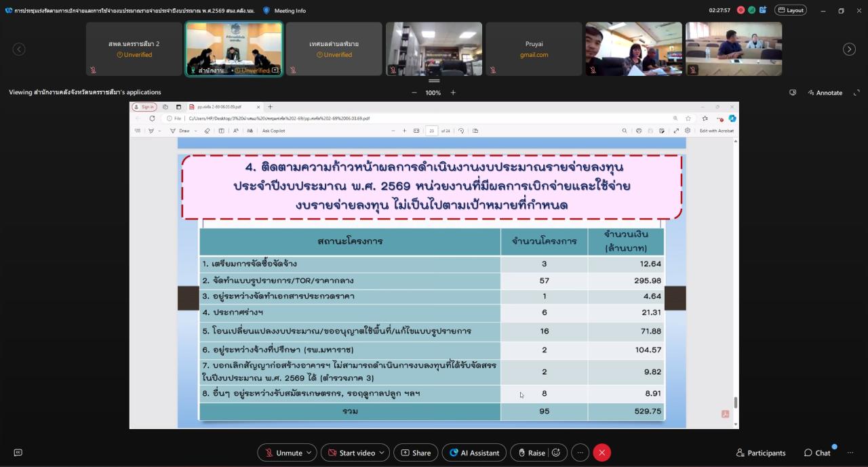Raise your hand in the meeting

click(531, 453)
